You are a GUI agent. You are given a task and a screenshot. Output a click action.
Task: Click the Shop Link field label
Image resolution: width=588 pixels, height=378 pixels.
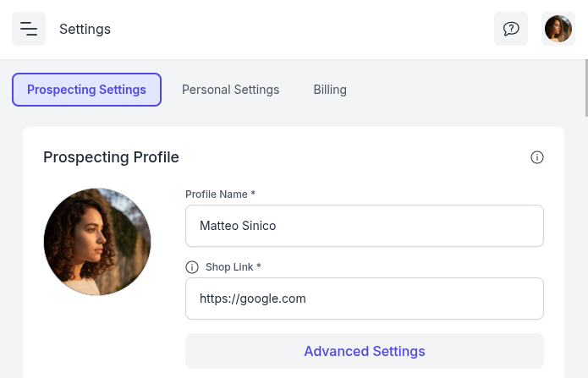tap(233, 267)
